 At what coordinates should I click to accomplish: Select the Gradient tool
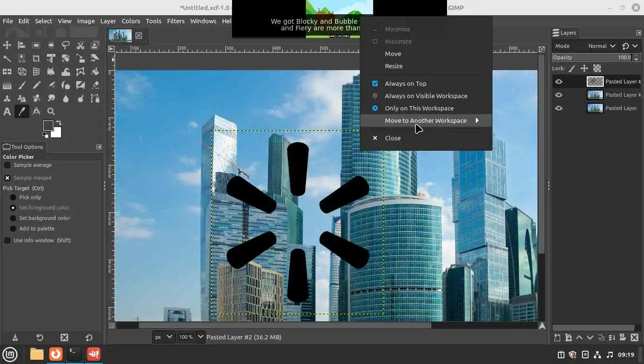tap(7, 85)
